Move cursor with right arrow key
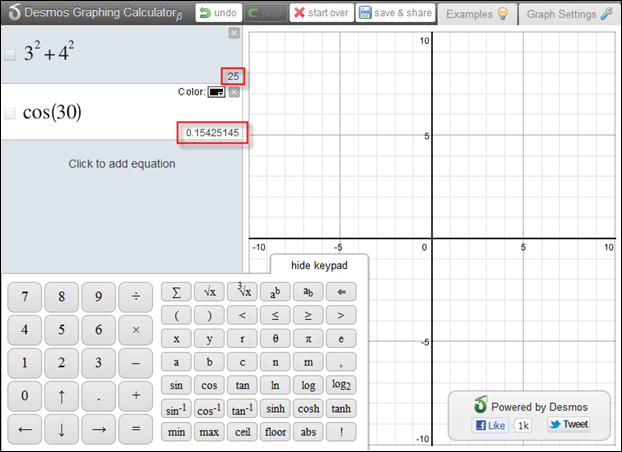The image size is (622, 452). pos(98,429)
